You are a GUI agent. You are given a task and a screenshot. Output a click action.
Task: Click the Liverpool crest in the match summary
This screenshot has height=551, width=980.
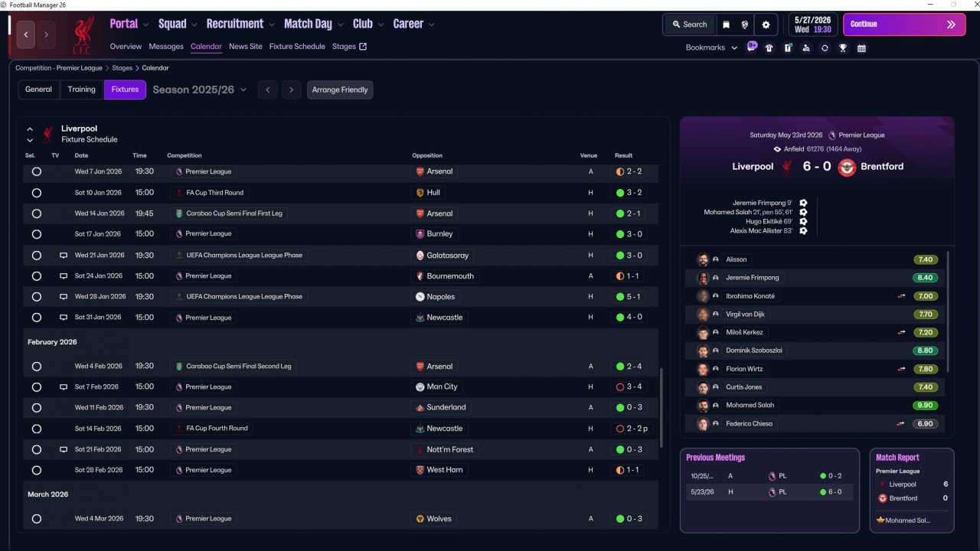coord(786,167)
